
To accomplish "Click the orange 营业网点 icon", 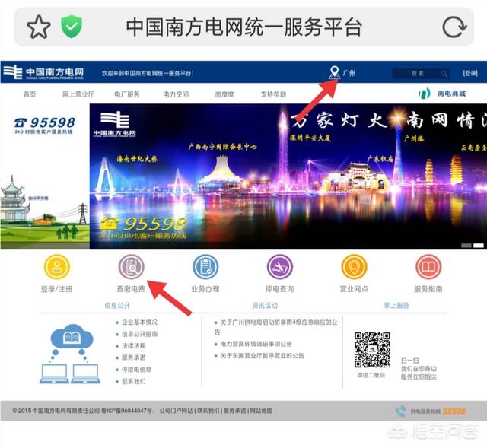I will (354, 267).
